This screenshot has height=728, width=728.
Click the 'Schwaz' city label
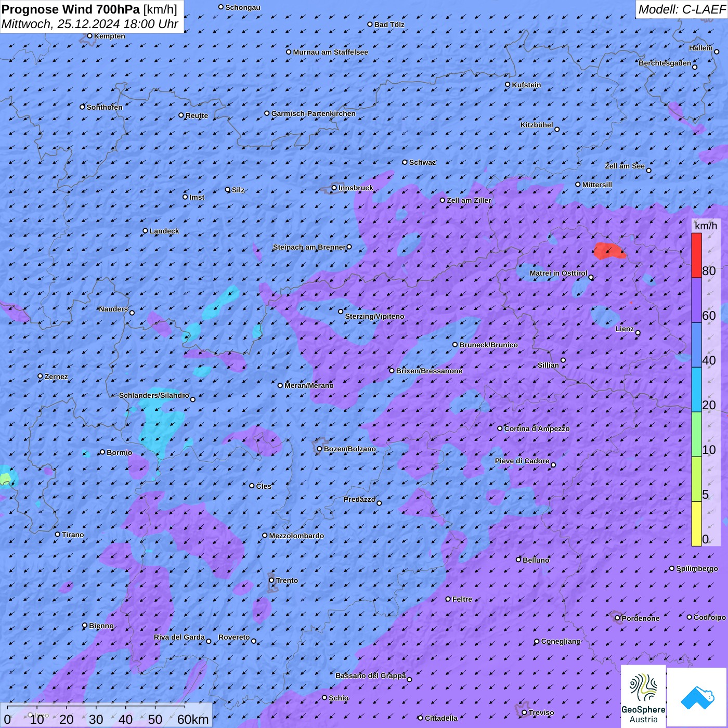click(423, 162)
